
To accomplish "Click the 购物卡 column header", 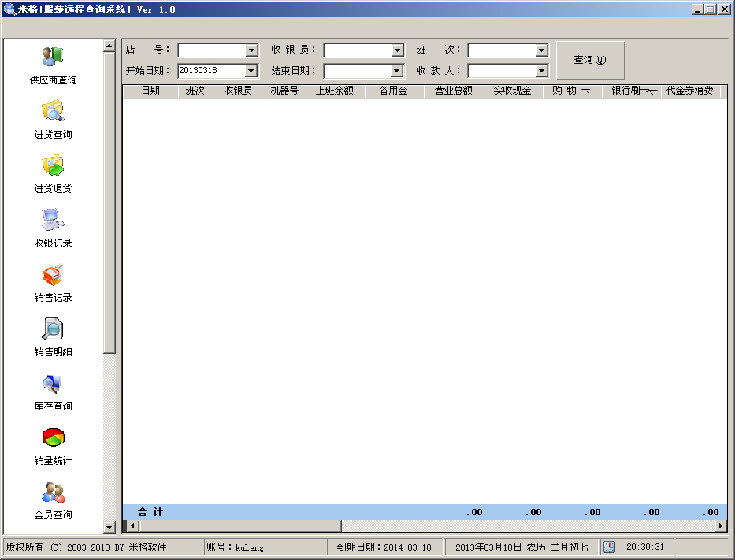I will click(x=571, y=91).
